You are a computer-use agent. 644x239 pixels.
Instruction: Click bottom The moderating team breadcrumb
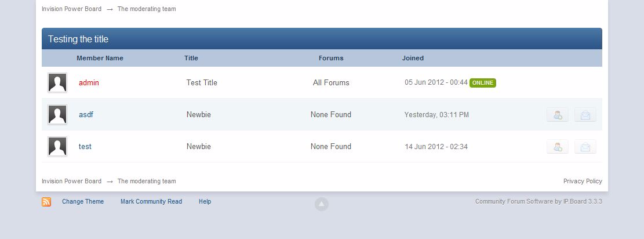coord(147,182)
